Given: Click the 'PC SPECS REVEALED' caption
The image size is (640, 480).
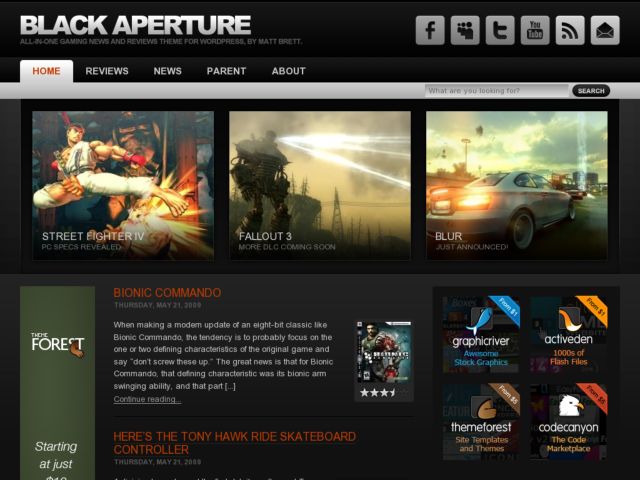Looking at the screenshot, I should click(x=81, y=247).
